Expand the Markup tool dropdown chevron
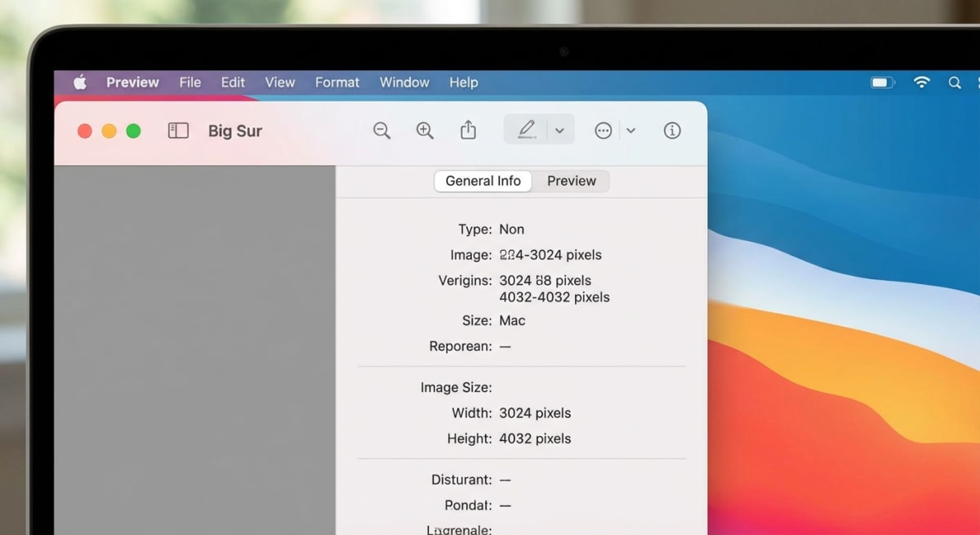Viewport: 980px width, 535px height. (559, 130)
